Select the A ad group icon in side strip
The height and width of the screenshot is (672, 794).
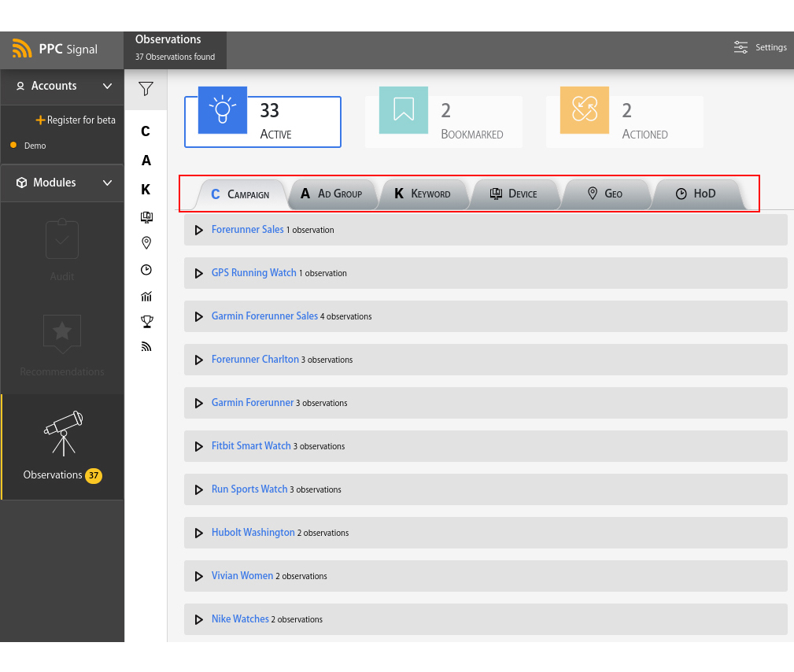click(x=146, y=161)
